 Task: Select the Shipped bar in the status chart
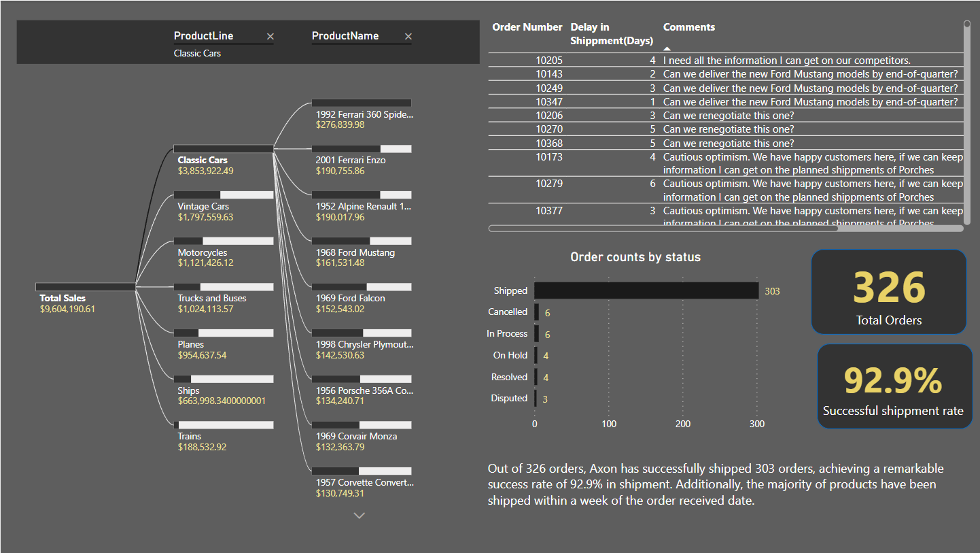coord(646,290)
